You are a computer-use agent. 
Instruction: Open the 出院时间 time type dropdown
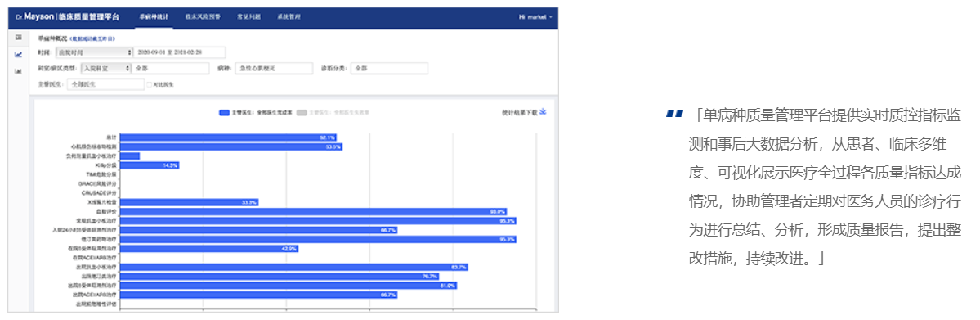[94, 52]
